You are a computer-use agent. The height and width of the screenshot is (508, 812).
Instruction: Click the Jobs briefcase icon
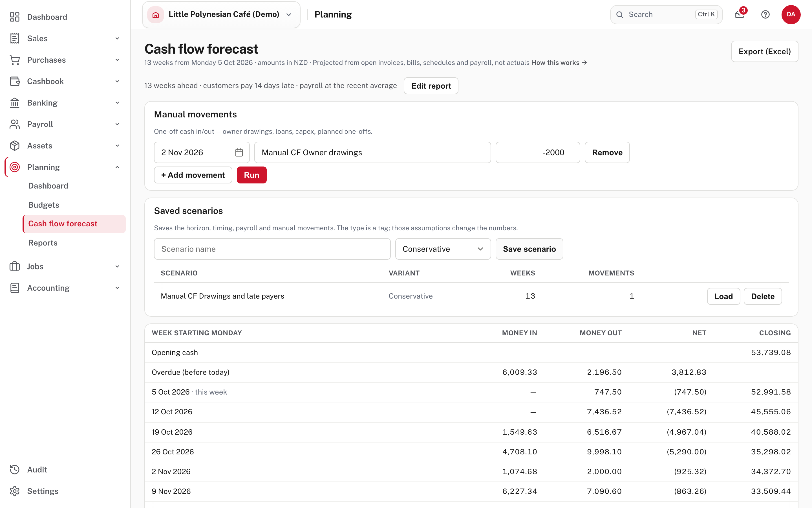click(14, 266)
